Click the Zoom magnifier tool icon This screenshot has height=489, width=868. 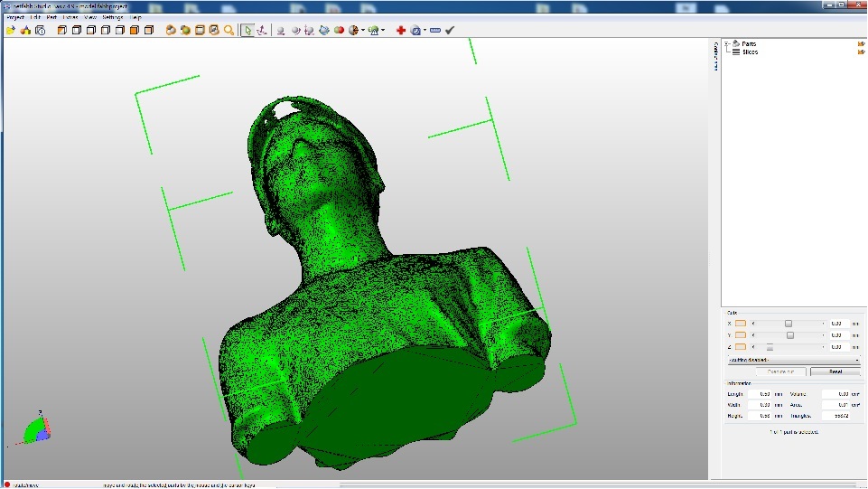(229, 30)
